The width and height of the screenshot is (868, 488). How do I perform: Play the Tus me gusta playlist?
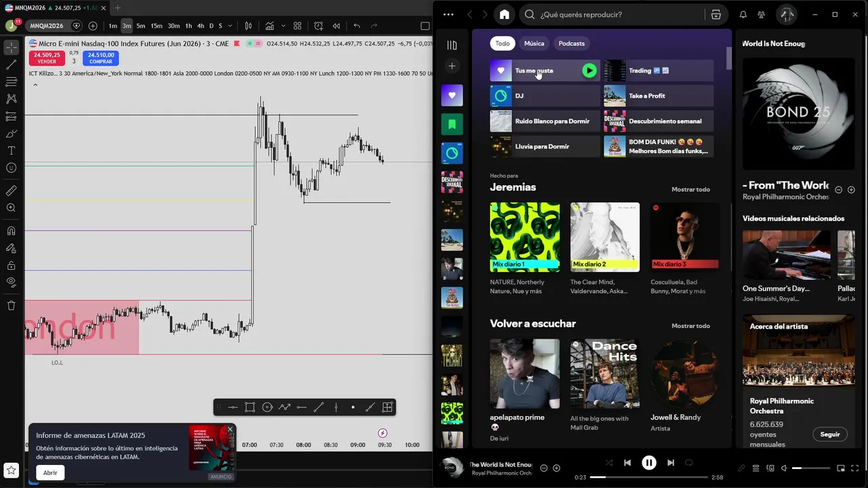click(x=589, y=70)
